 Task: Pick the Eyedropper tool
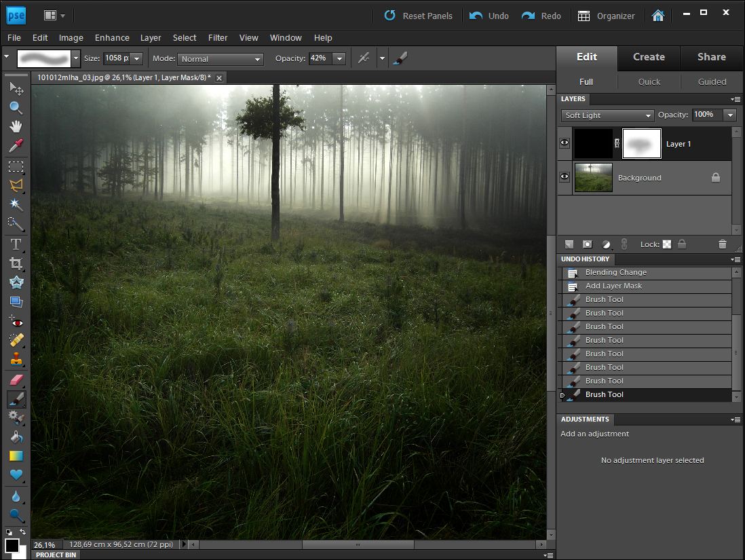(16, 146)
